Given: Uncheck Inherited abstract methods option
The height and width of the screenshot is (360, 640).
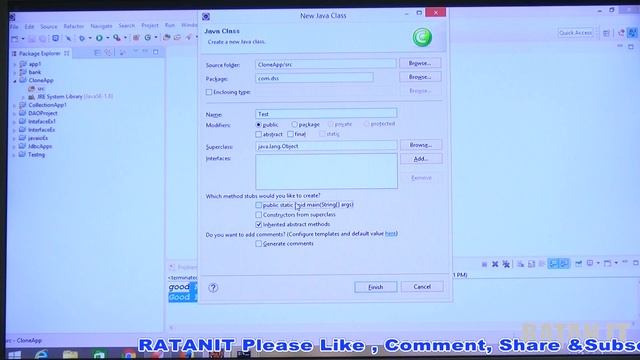Looking at the screenshot, I should click(258, 224).
